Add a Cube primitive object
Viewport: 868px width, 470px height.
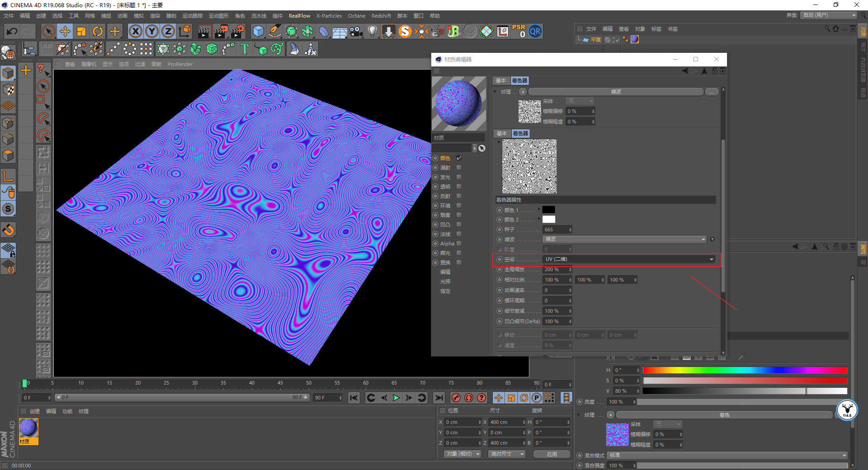[x=258, y=31]
